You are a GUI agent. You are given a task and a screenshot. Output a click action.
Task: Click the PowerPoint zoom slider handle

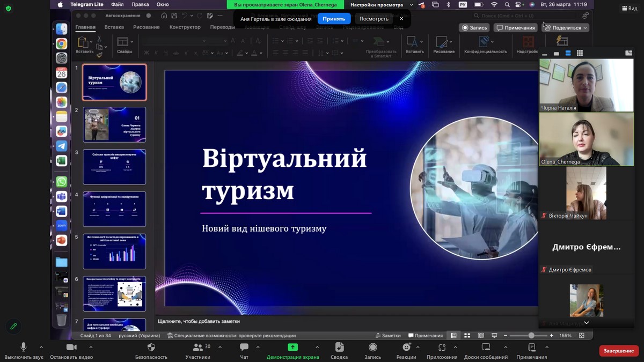(531, 336)
